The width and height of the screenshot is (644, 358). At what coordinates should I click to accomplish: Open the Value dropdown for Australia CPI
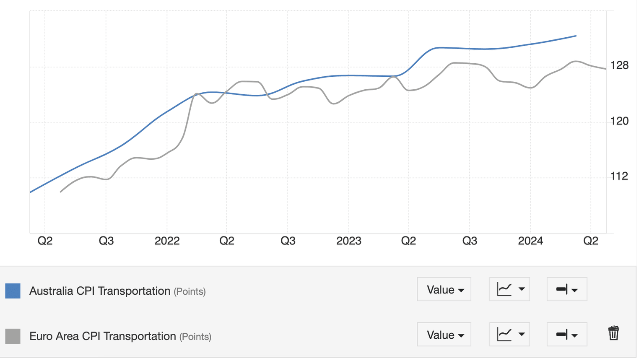coord(444,289)
